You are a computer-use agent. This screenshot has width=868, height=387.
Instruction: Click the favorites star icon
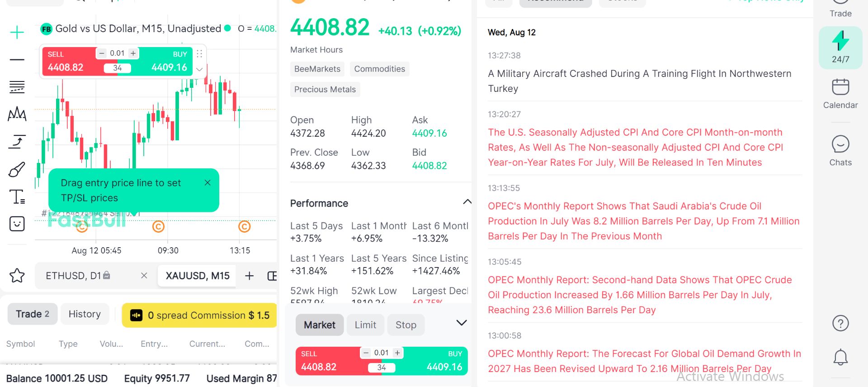[x=17, y=275]
